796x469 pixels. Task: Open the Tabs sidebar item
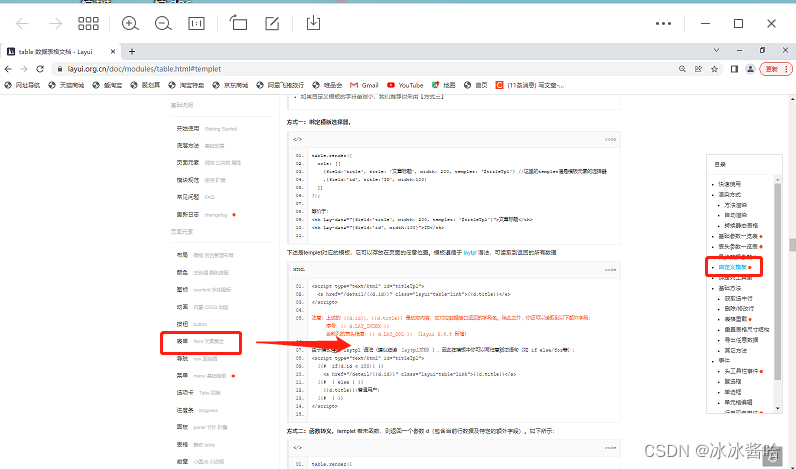pyautogui.click(x=198, y=392)
